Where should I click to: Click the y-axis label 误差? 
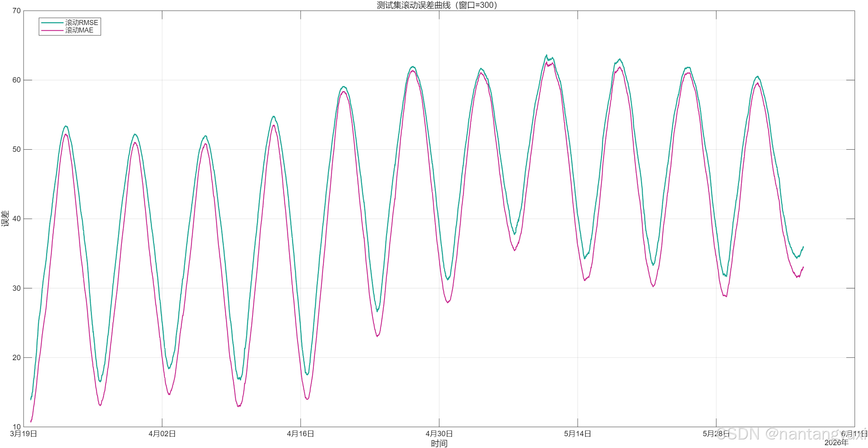pyautogui.click(x=5, y=218)
